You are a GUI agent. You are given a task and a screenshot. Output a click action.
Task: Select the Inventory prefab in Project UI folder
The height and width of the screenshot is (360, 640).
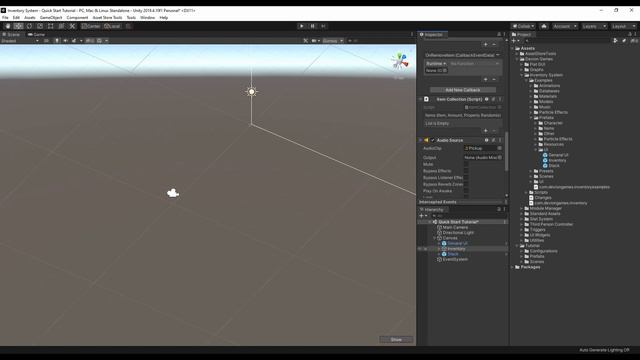coord(557,160)
